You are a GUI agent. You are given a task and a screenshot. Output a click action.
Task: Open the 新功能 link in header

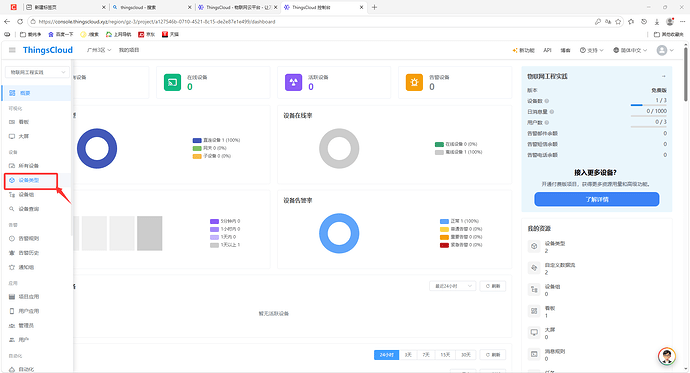click(x=524, y=51)
